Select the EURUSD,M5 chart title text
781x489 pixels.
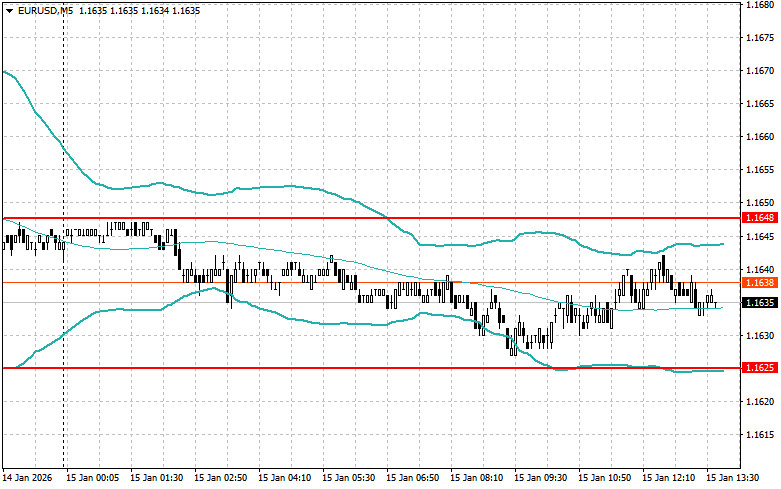pyautogui.click(x=45, y=10)
